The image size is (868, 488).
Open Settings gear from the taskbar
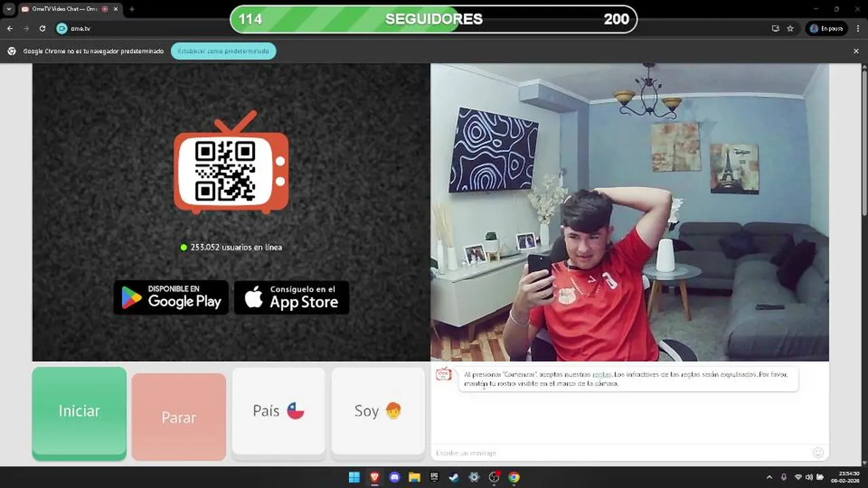474,477
